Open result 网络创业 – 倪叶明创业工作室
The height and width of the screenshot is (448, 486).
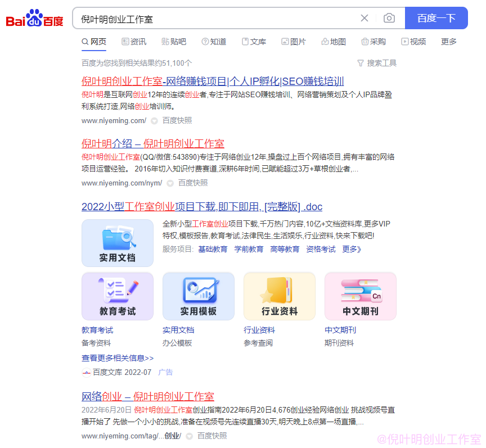pos(148,397)
